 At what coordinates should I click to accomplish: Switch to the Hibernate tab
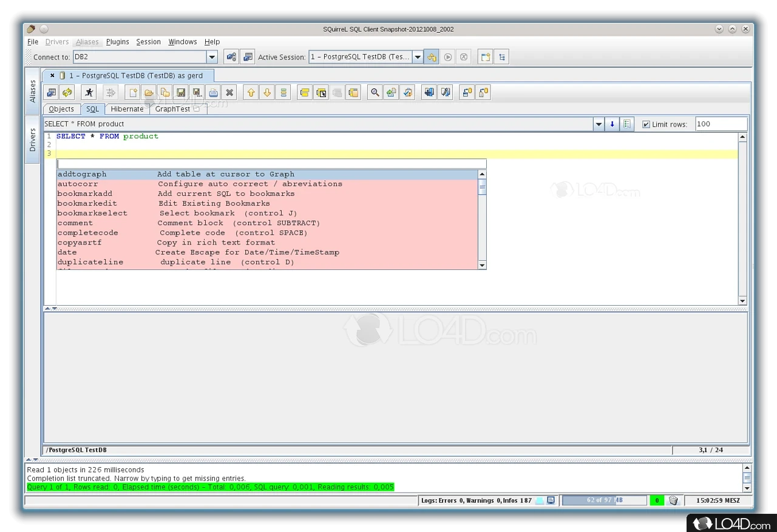tap(127, 109)
